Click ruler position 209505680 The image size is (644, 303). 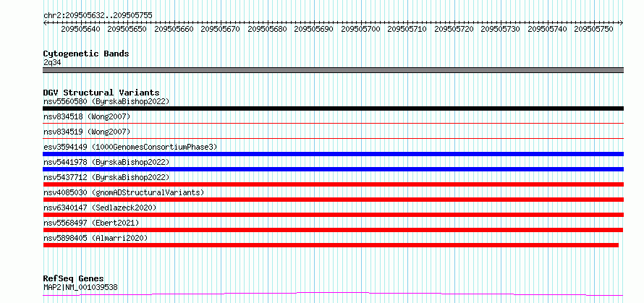tap(268, 29)
